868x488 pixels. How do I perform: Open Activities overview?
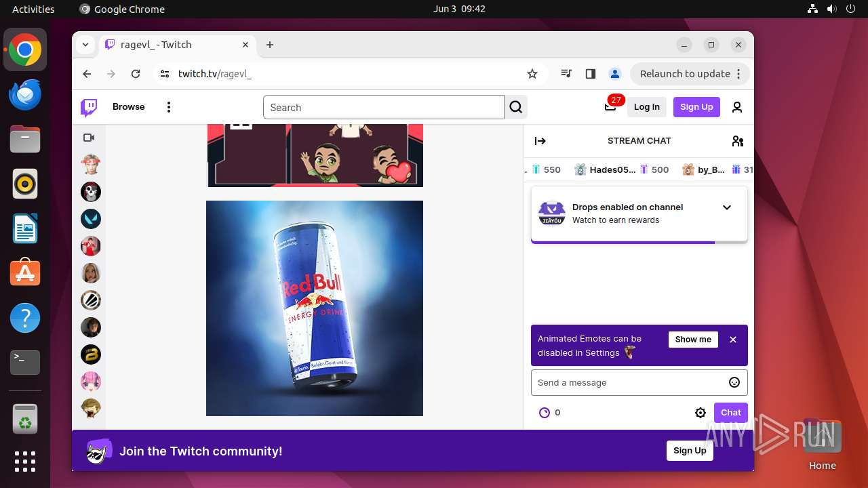(33, 9)
